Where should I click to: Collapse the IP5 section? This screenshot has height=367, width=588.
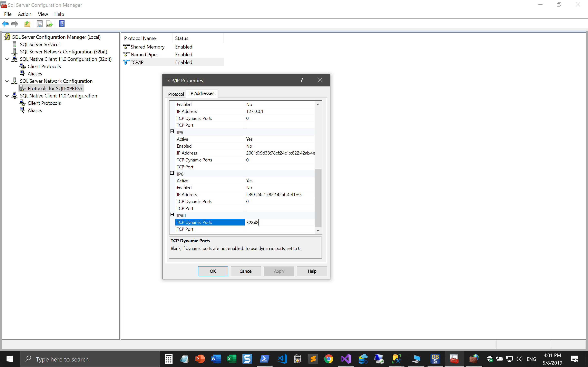pyautogui.click(x=172, y=132)
